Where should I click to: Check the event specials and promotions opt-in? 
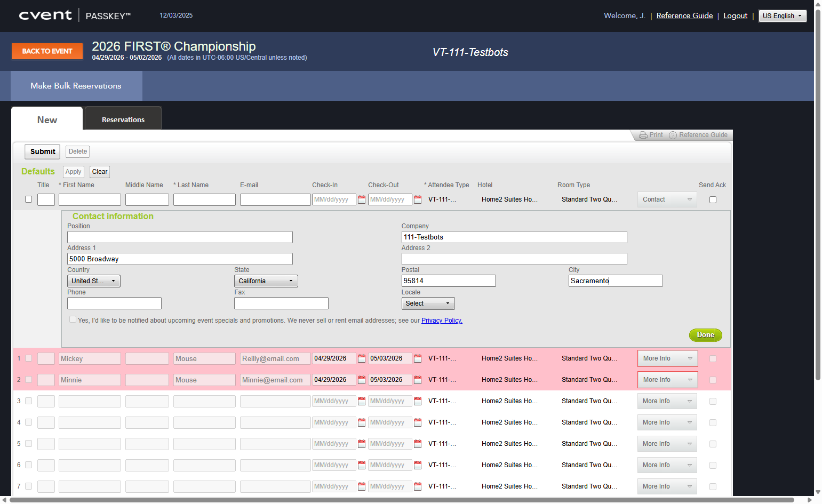point(73,319)
